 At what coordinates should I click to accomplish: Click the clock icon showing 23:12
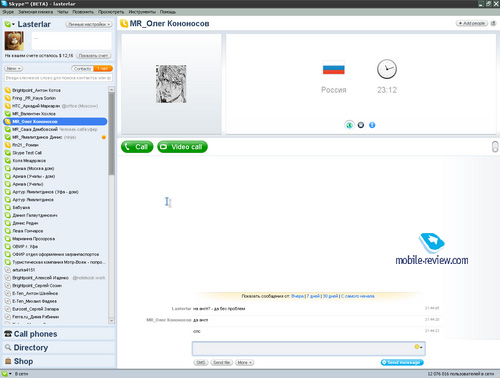pyautogui.click(x=387, y=69)
